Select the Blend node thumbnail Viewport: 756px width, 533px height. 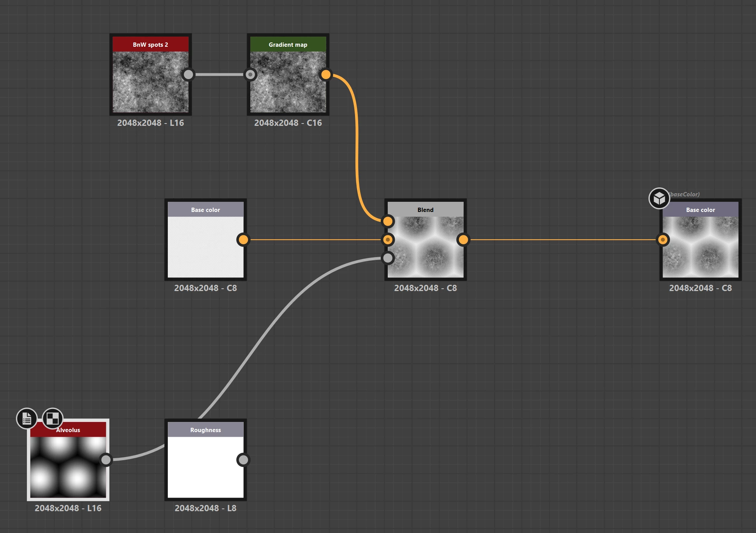click(x=425, y=247)
